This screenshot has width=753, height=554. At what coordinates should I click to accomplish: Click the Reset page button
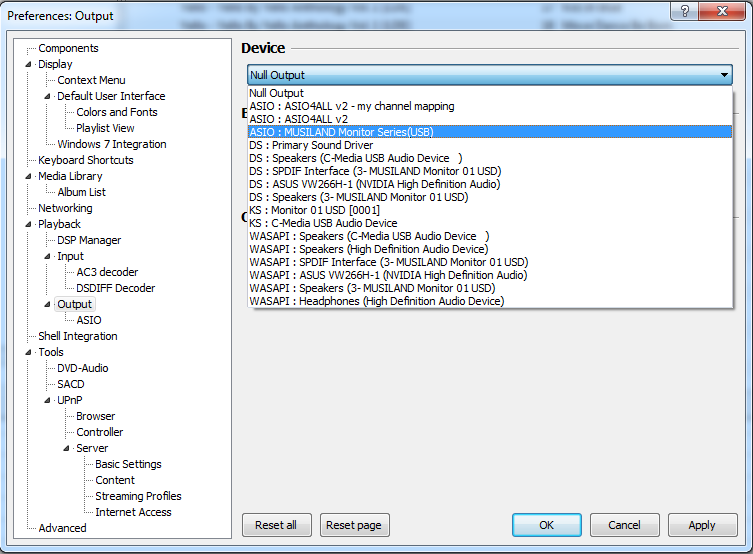tap(354, 525)
